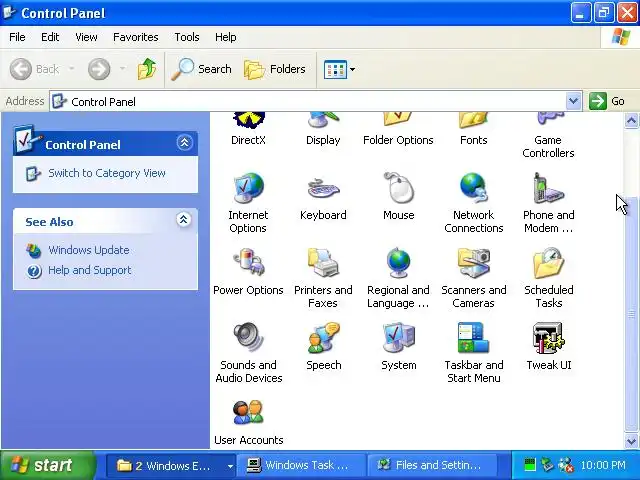Click the Up folder toolbar icon
The width and height of the screenshot is (640, 480).
coord(147,69)
